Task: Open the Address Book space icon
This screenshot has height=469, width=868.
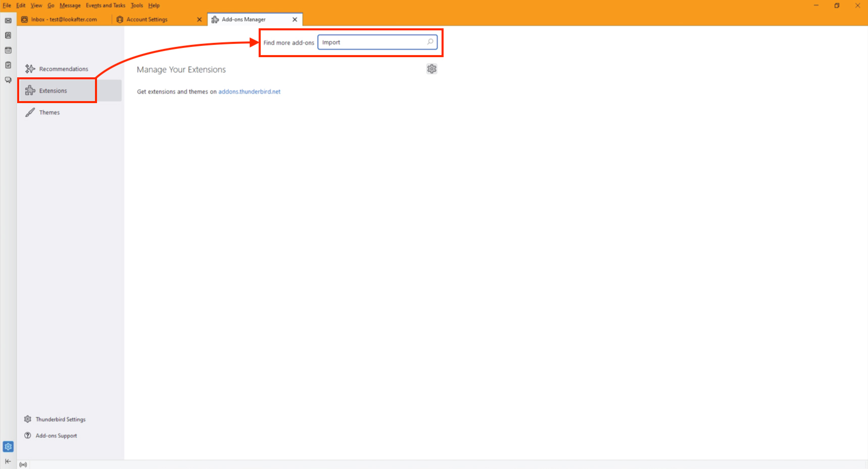Action: pyautogui.click(x=8, y=35)
